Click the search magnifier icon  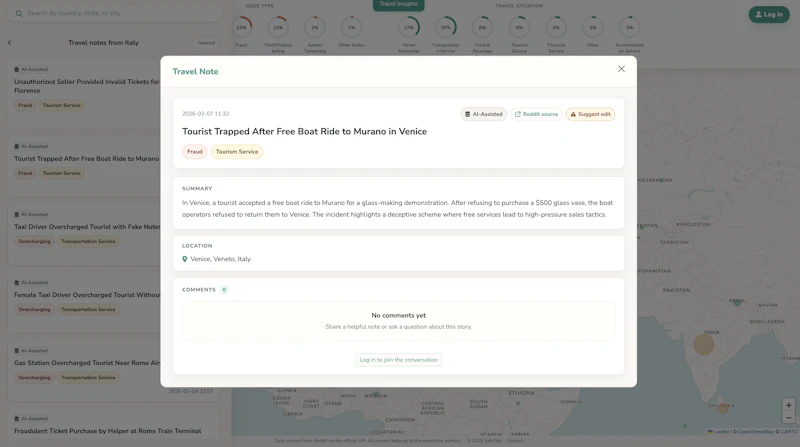point(19,14)
